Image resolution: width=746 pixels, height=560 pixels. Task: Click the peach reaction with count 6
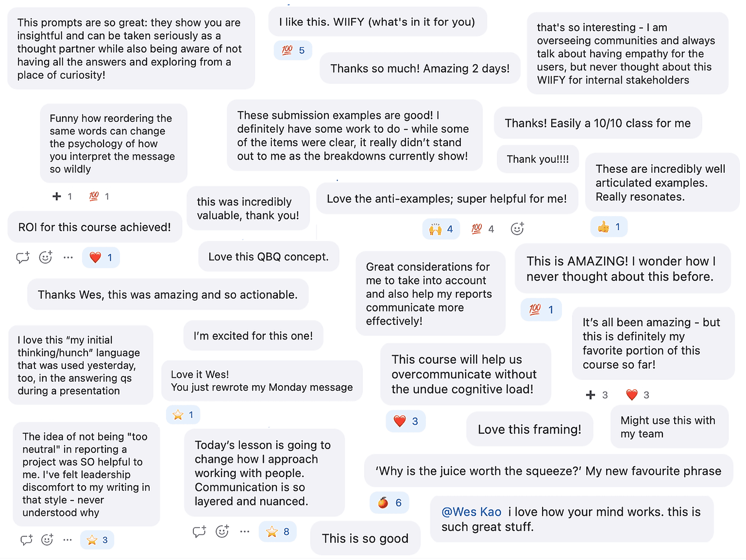(390, 503)
